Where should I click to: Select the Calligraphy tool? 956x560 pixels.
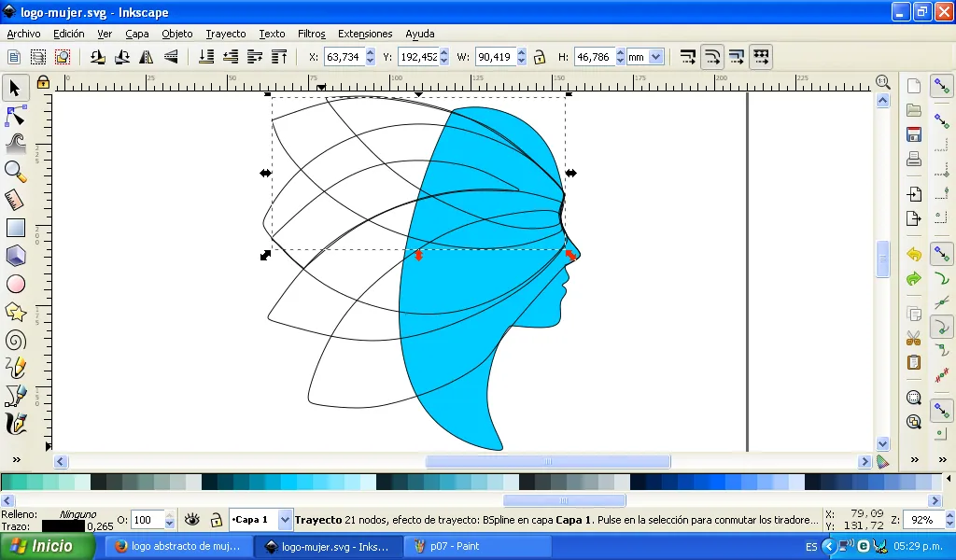pos(15,424)
